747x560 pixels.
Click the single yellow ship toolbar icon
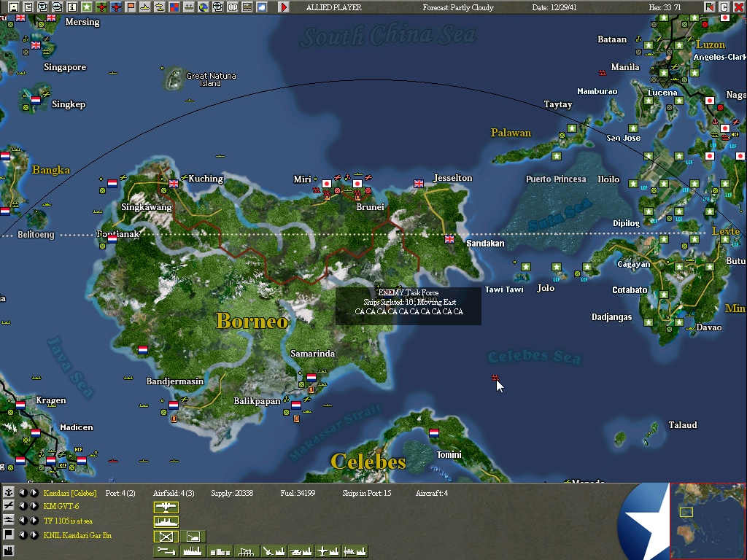[145, 7]
